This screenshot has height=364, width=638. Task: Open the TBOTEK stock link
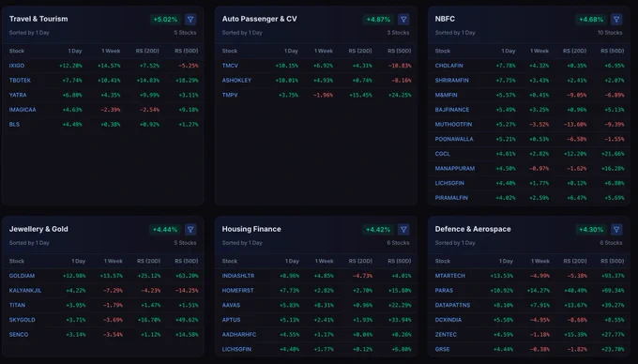pos(20,80)
